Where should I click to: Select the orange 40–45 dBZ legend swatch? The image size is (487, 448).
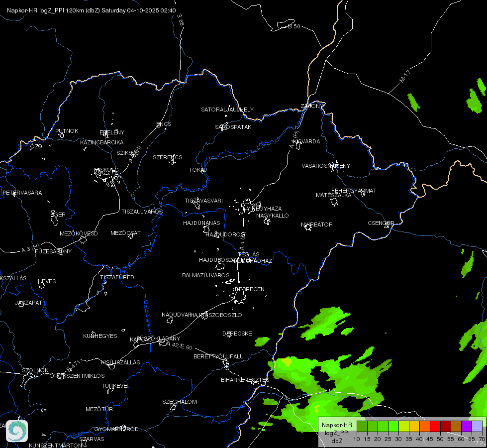425,426
